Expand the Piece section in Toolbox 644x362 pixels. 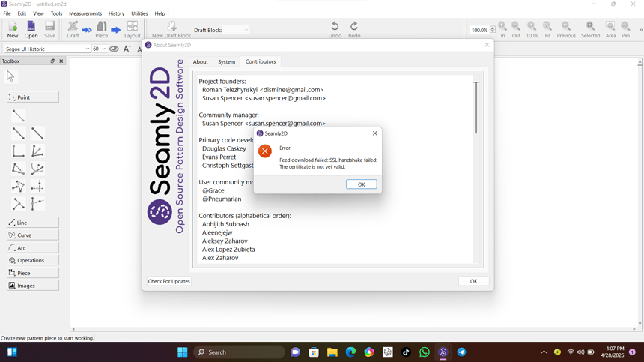[x=33, y=273]
